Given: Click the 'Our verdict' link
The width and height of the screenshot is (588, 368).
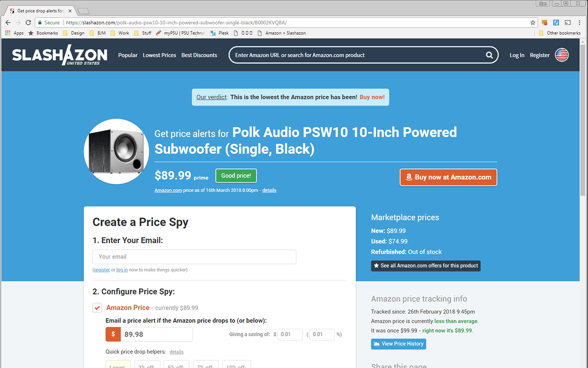Looking at the screenshot, I should point(211,97).
